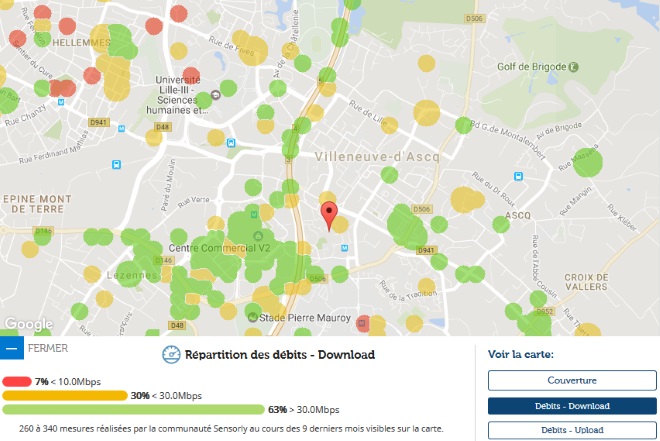Collapse the panel with the FERMER minus button
This screenshot has width=660, height=441.
(11, 349)
